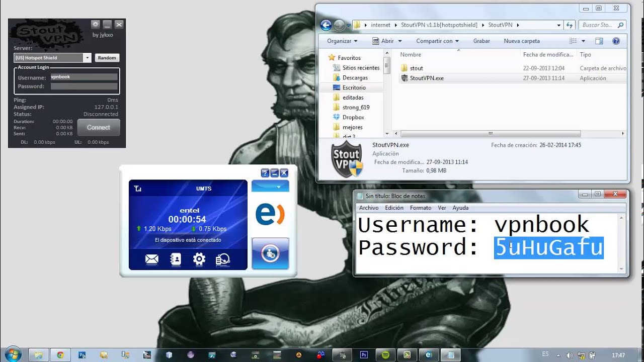Open the StoutVPN Server dropdown
The width and height of the screenshot is (644, 362).
[87, 58]
